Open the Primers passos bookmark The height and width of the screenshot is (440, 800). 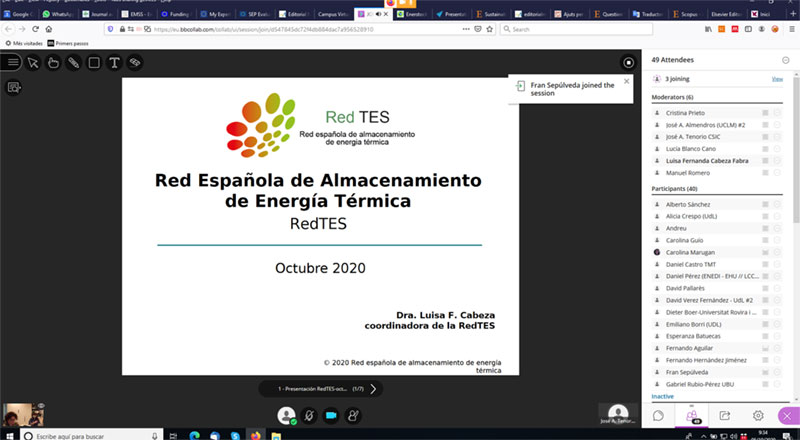(67, 43)
